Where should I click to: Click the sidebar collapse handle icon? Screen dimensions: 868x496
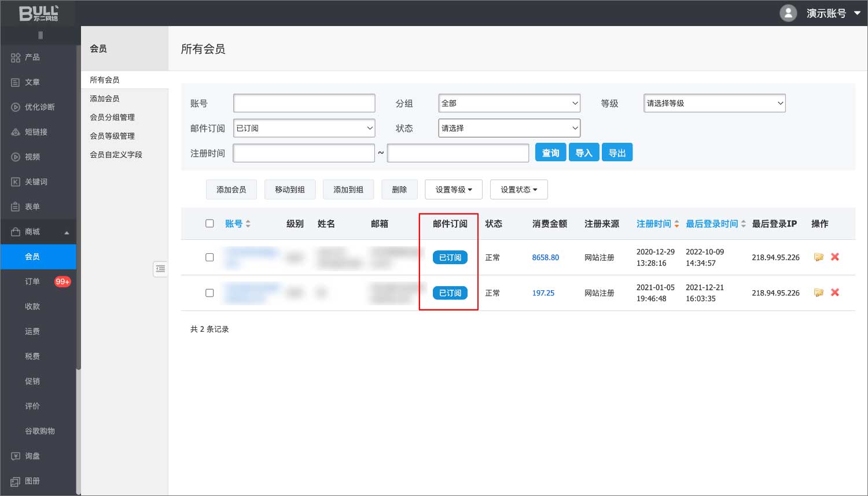[160, 269]
